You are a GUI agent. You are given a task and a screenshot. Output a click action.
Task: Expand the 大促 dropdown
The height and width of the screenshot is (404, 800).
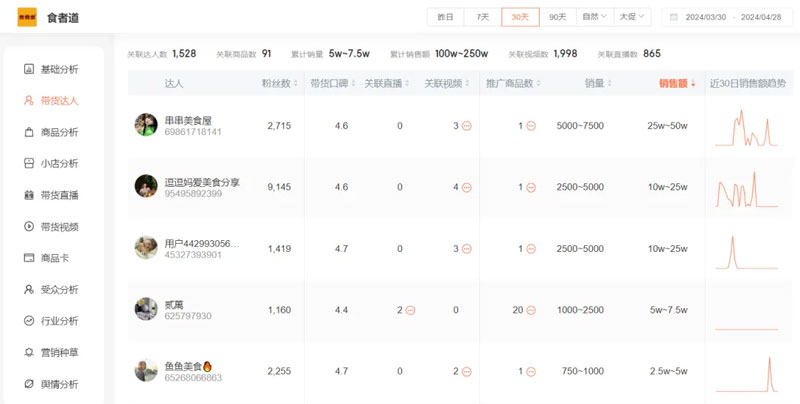(632, 17)
